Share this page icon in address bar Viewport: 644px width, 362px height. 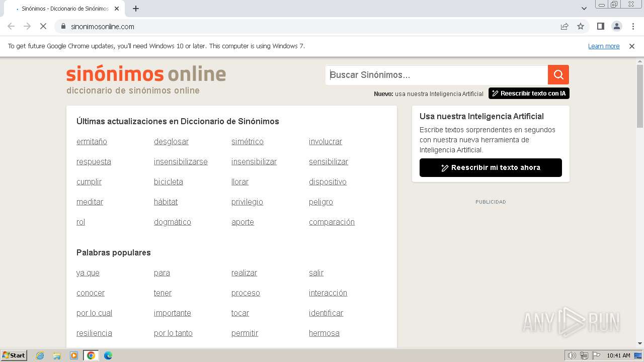click(x=565, y=26)
